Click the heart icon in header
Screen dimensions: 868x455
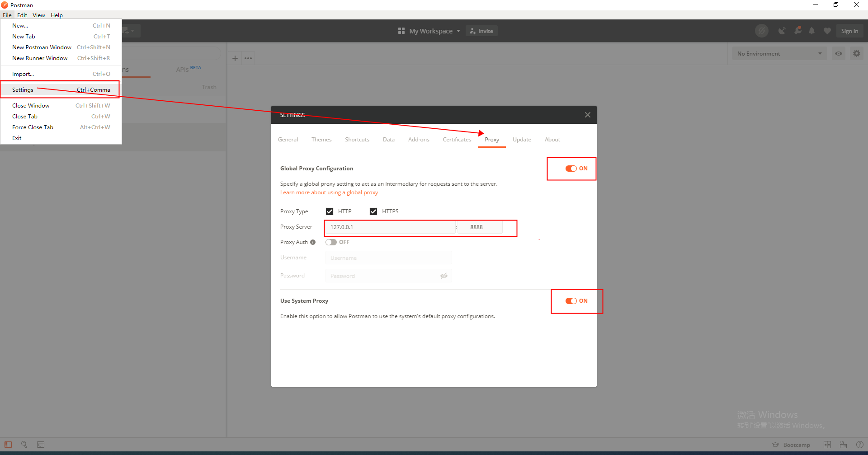pyautogui.click(x=827, y=31)
